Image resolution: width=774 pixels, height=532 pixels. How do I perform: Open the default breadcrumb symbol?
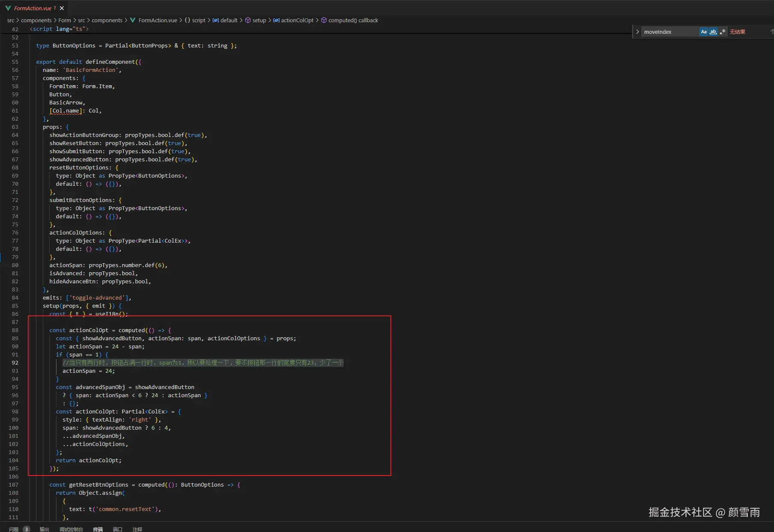pyautogui.click(x=229, y=20)
